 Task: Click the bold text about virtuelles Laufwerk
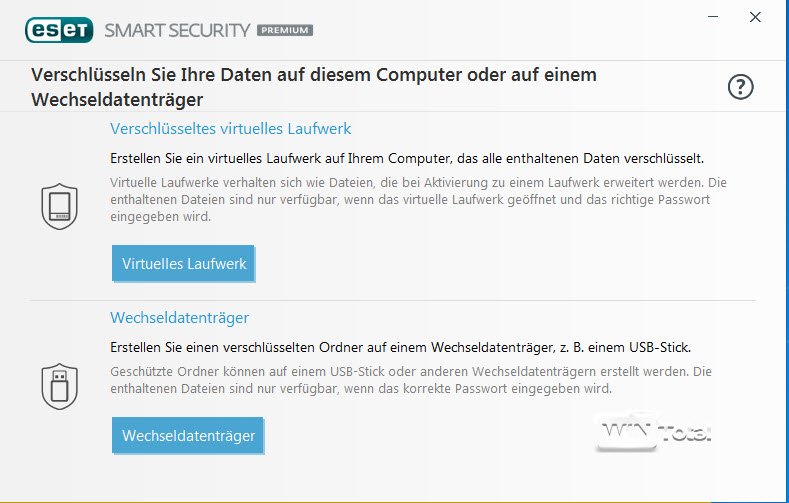coord(407,158)
